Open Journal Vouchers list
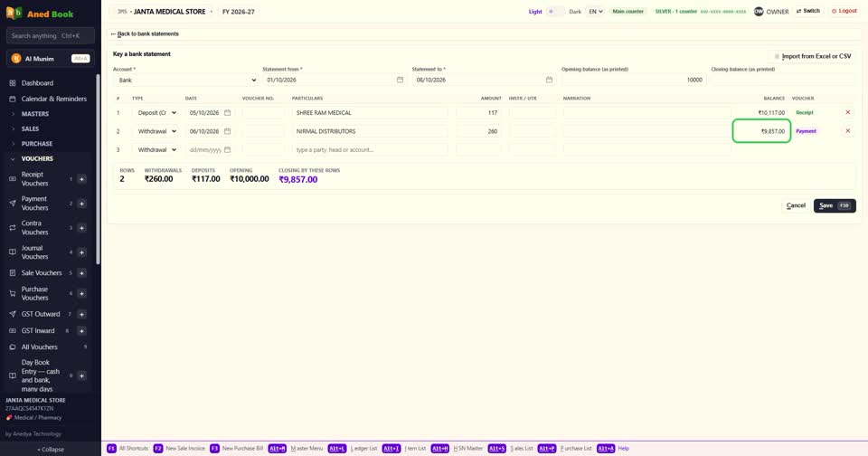Viewport: 868px width, 456px height. pos(35,252)
